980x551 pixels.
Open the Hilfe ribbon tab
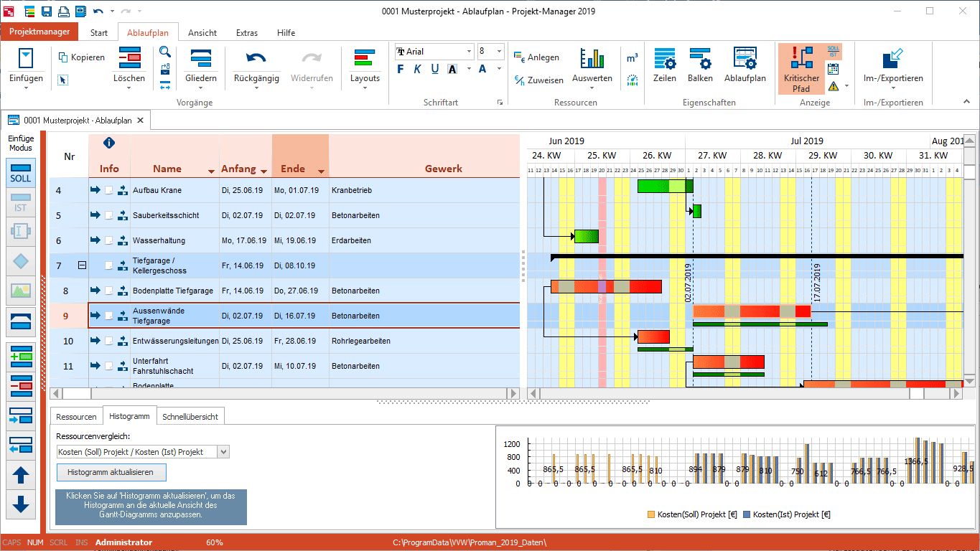[286, 32]
